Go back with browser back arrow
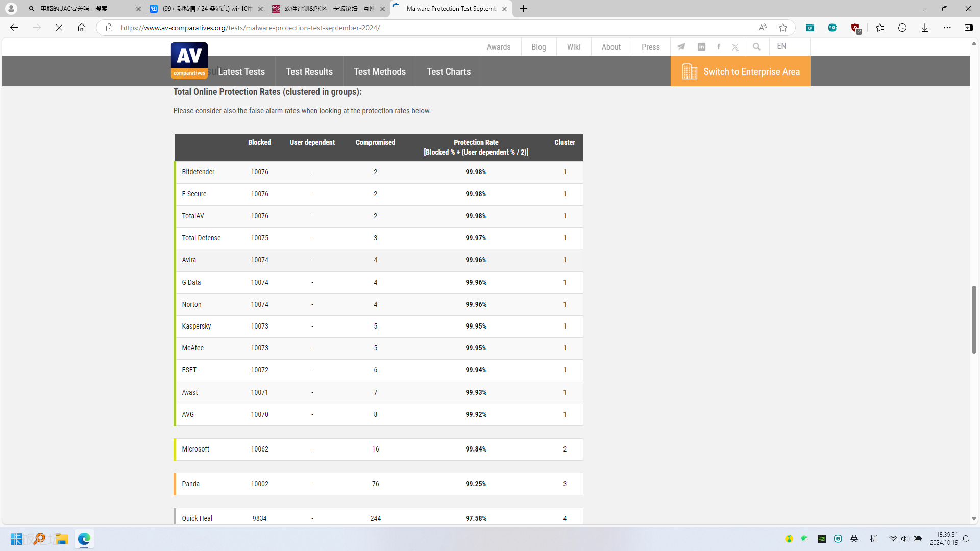This screenshot has width=980, height=551. tap(14, 28)
